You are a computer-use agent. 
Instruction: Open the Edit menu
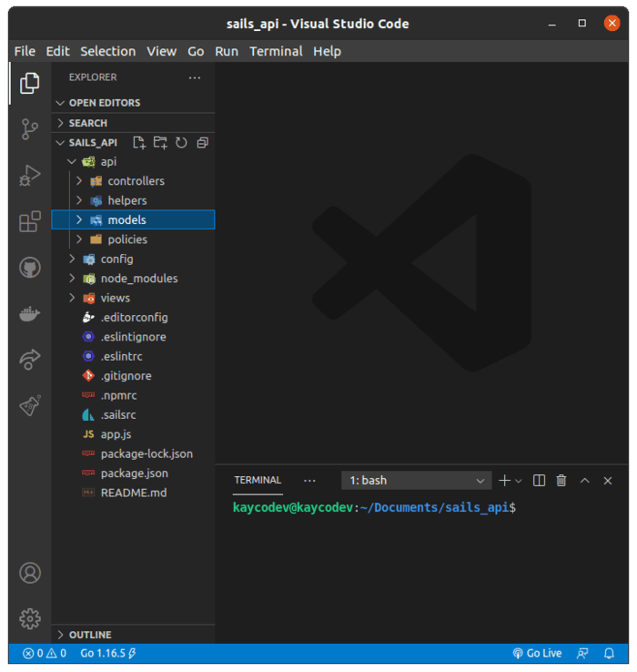coord(58,51)
